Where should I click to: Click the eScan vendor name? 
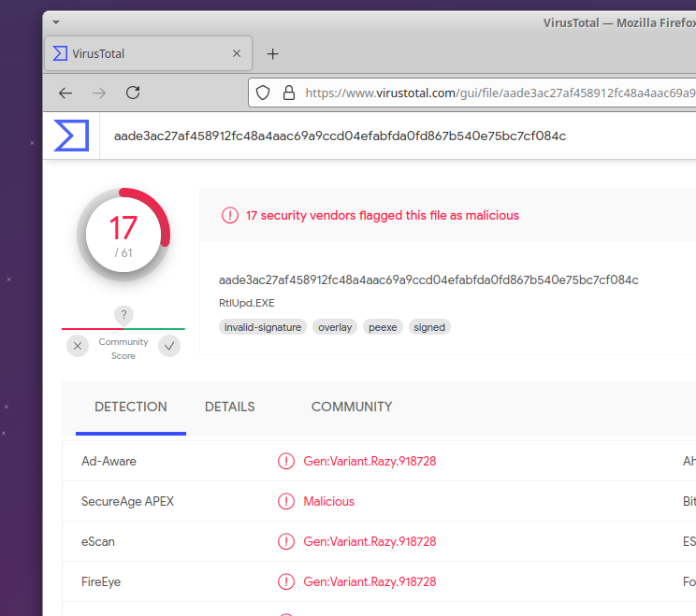pos(98,542)
